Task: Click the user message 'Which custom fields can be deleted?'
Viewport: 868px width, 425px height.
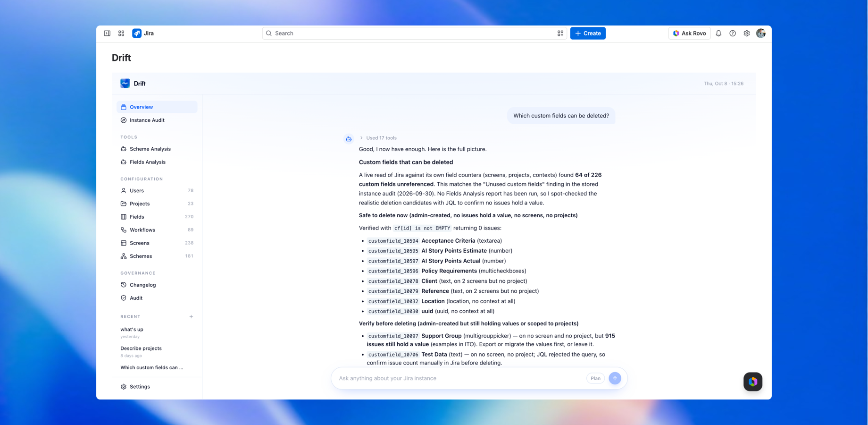Action: [x=561, y=116]
